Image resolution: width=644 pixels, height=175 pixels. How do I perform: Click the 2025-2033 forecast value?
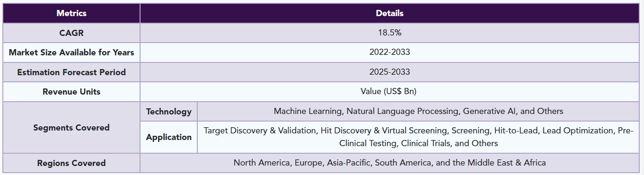click(x=390, y=72)
